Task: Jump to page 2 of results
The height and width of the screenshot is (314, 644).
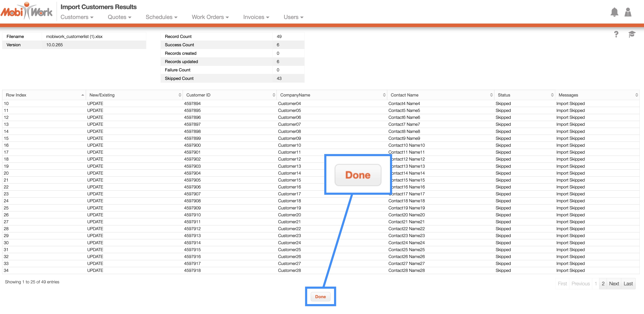Action: click(x=603, y=284)
